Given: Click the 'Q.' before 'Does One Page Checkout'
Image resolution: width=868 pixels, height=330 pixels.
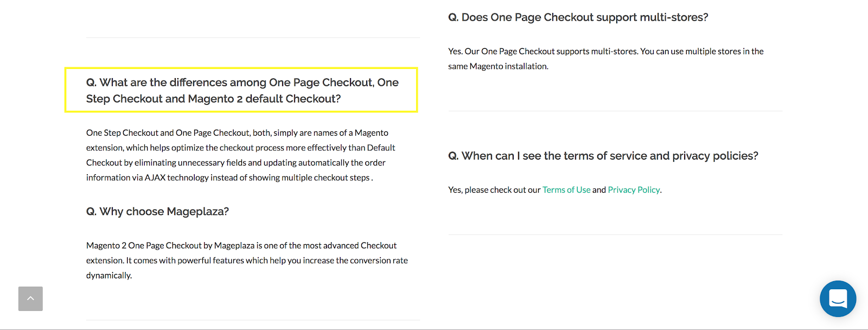Looking at the screenshot, I should click(453, 17).
